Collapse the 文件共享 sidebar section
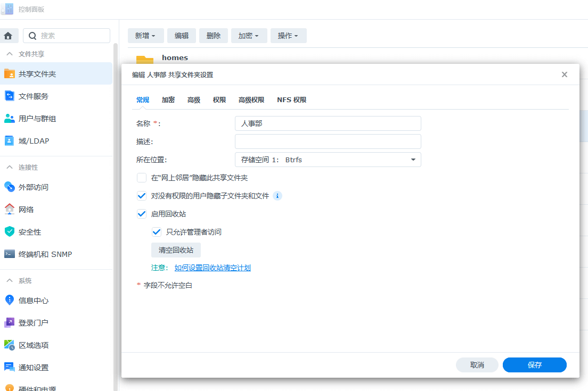Screen dimensions: 588x391 (x=10, y=54)
